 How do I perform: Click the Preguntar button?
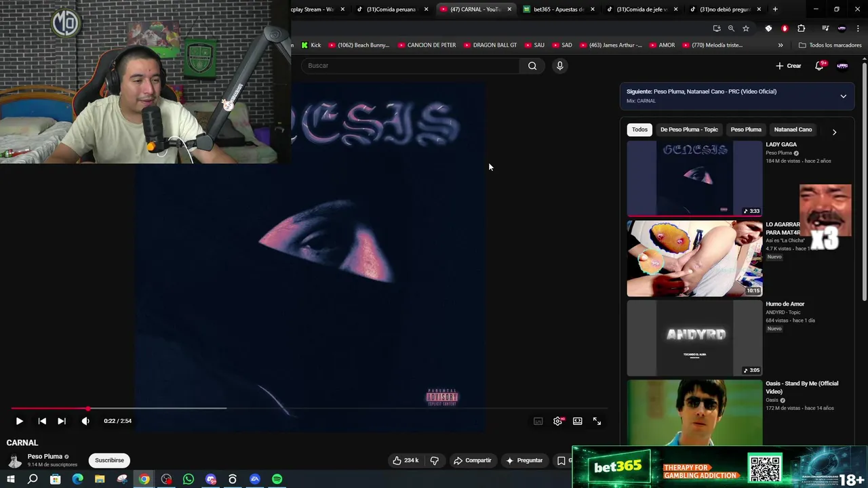click(x=524, y=460)
